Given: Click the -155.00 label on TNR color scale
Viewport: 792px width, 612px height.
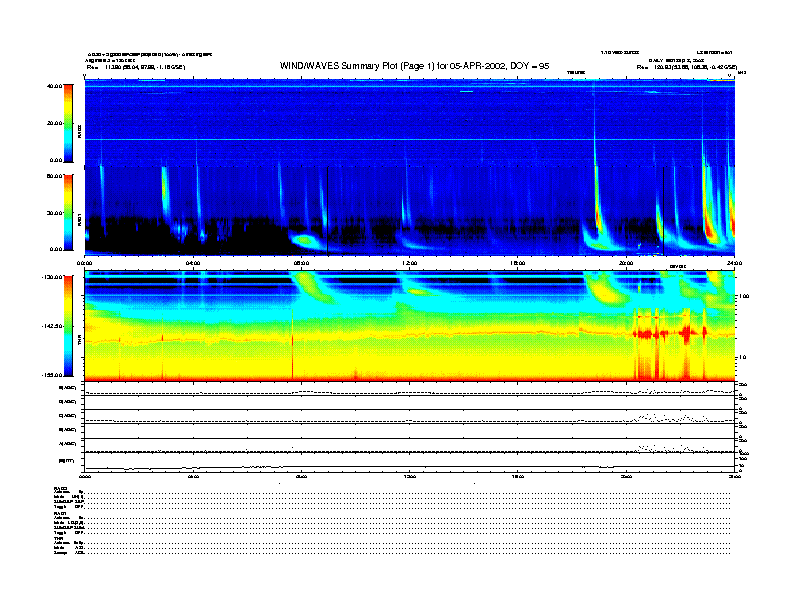Looking at the screenshot, I should [x=52, y=375].
